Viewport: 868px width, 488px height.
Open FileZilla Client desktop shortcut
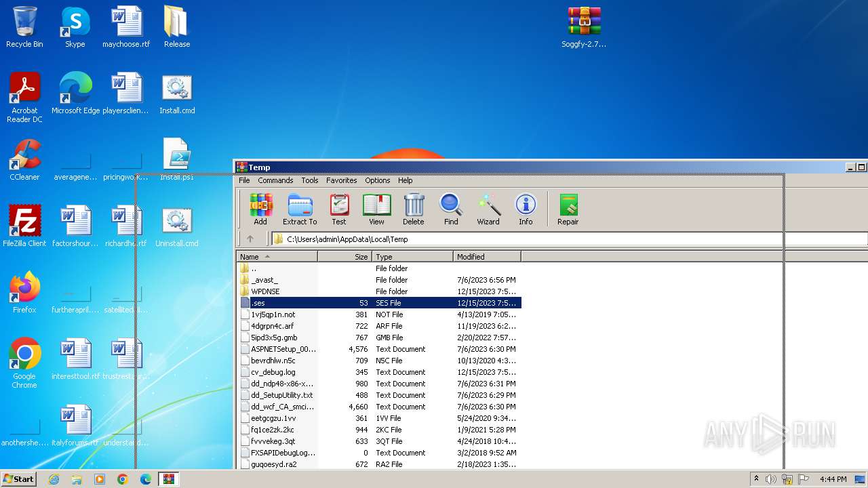(x=24, y=226)
